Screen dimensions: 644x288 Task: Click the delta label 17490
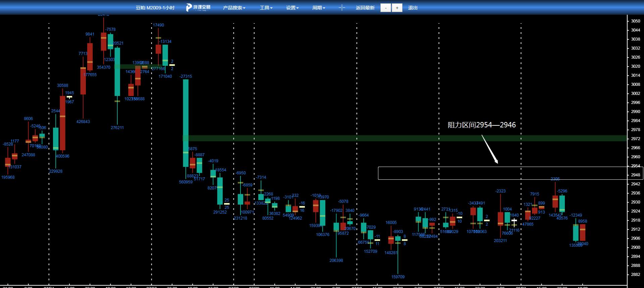tap(159, 25)
